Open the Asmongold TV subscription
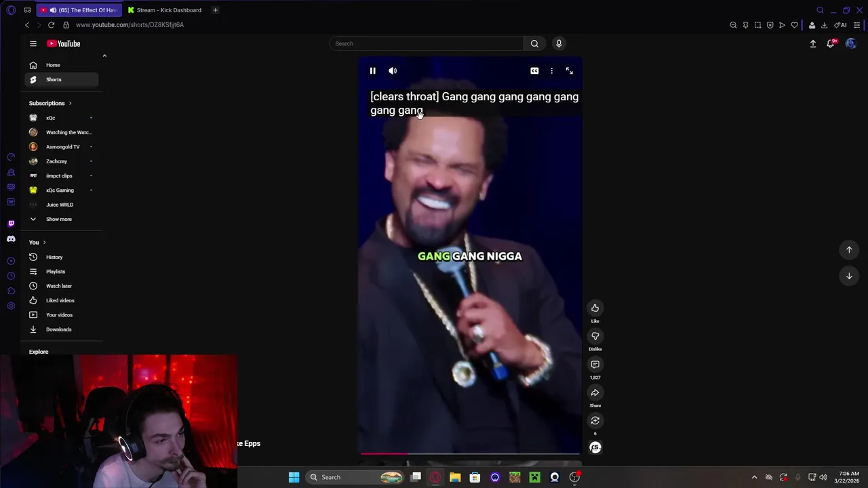This screenshot has height=488, width=868. (62, 146)
